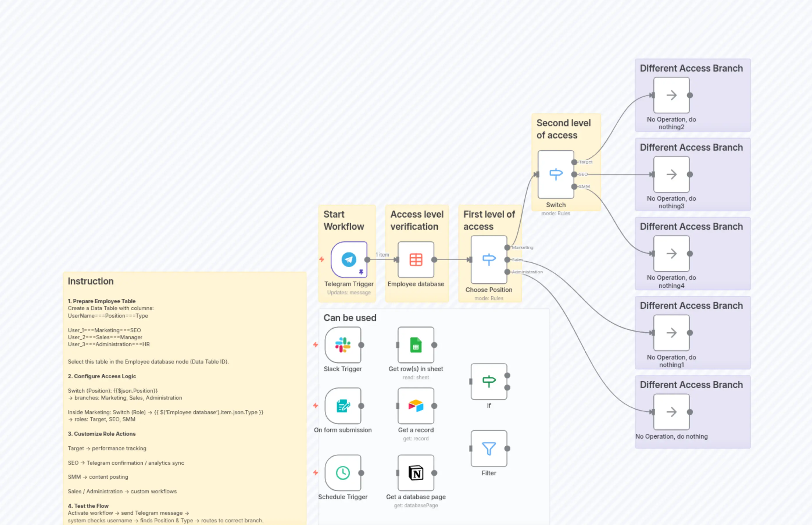Open the Notion Get a database page node
Image resolution: width=812 pixels, height=525 pixels.
tap(416, 473)
